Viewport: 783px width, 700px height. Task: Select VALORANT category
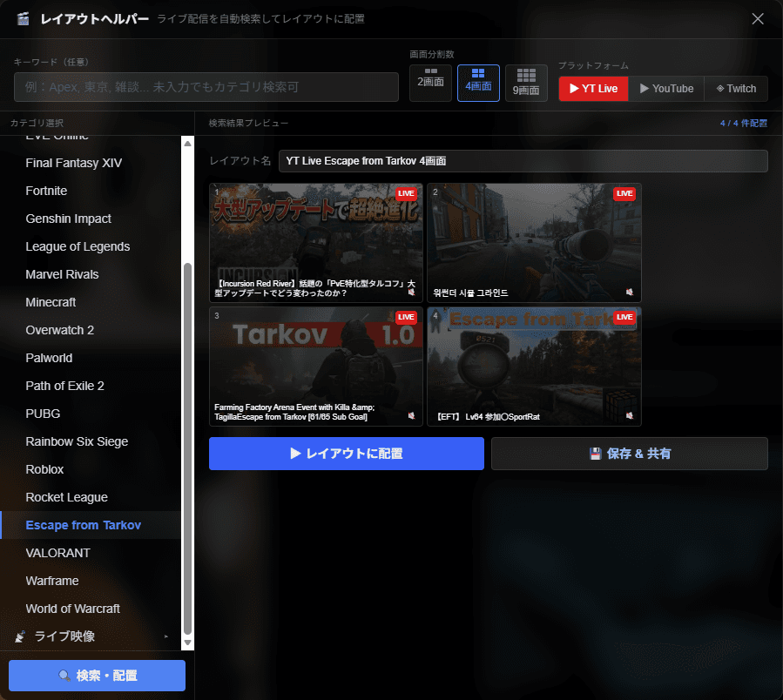(x=91, y=553)
